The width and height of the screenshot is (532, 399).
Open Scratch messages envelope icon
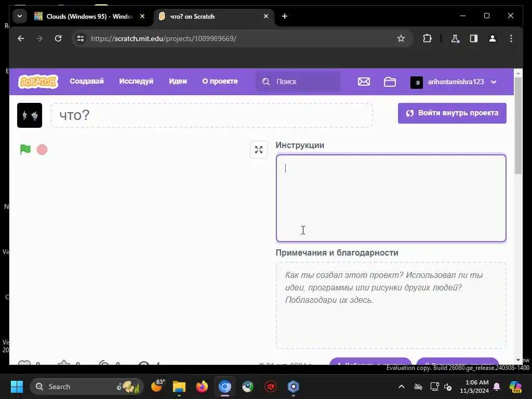[x=364, y=82]
